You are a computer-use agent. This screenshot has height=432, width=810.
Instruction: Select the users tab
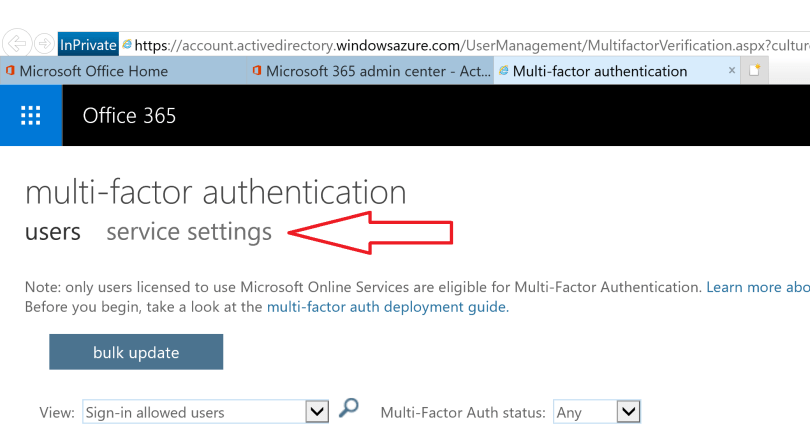(53, 232)
